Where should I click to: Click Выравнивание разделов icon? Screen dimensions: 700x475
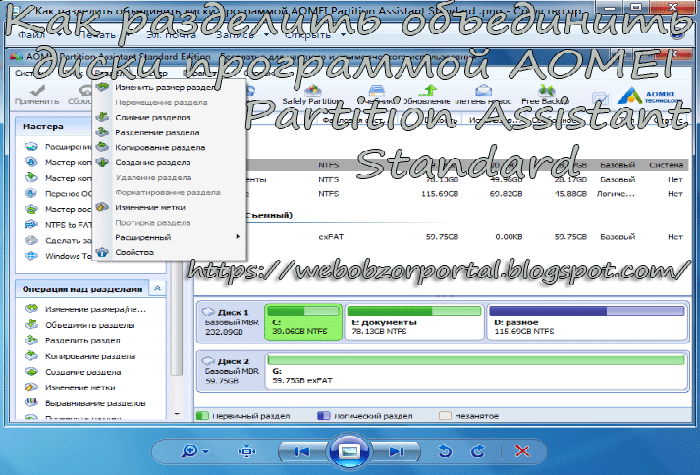(x=31, y=403)
